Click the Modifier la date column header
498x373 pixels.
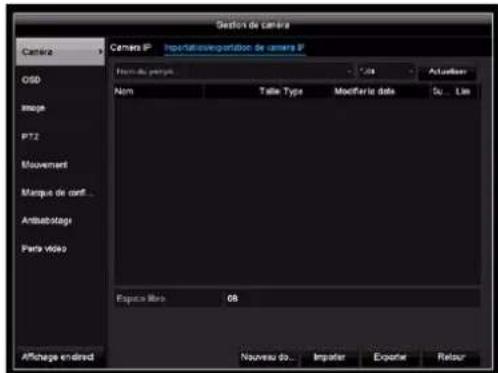[365, 91]
